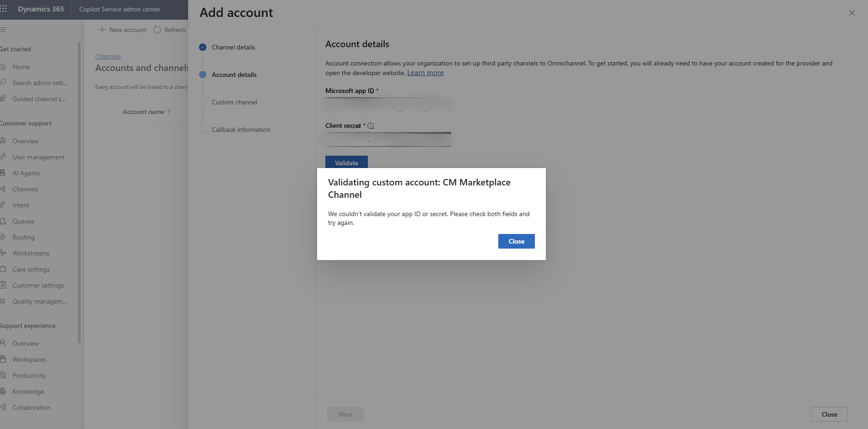Click the sidebar vertical scrollbar
Screen dimensions: 868x429
click(x=79, y=192)
